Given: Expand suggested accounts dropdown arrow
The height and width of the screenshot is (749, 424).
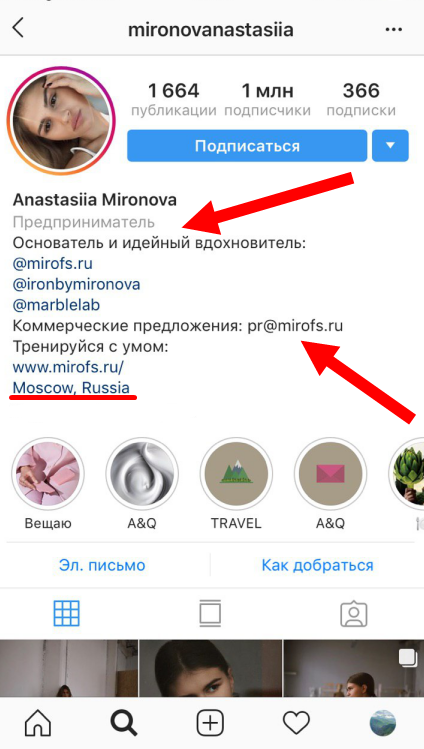Looking at the screenshot, I should pyautogui.click(x=391, y=146).
